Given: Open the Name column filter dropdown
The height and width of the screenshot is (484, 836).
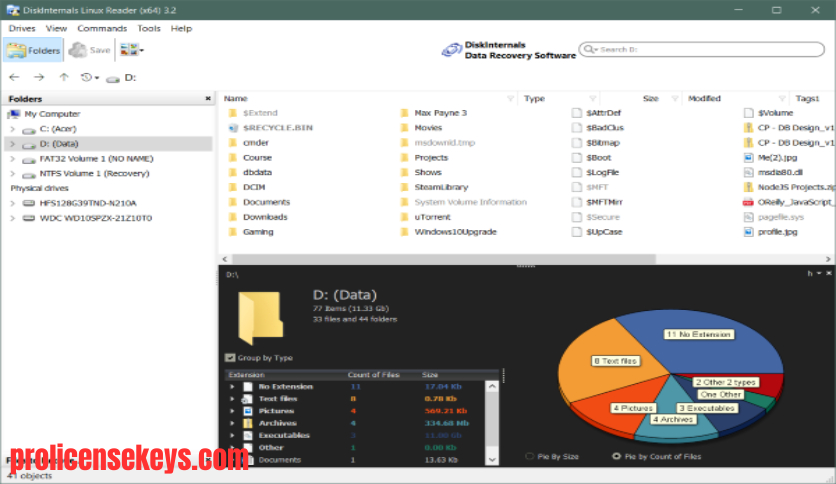Looking at the screenshot, I should click(510, 99).
